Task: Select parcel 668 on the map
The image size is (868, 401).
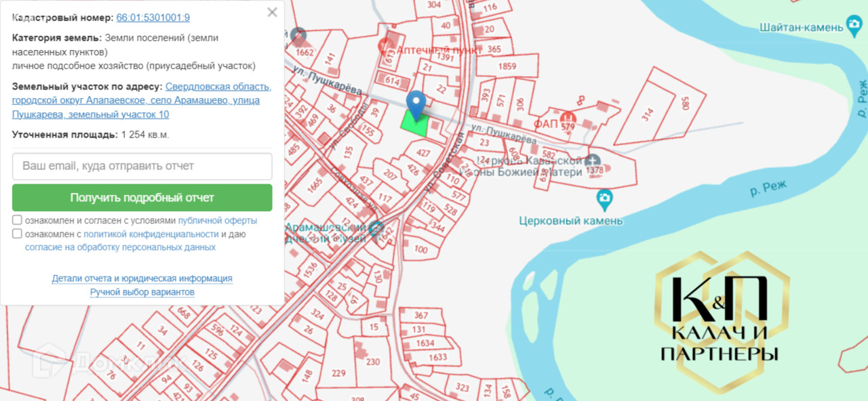Action: (183, 312)
